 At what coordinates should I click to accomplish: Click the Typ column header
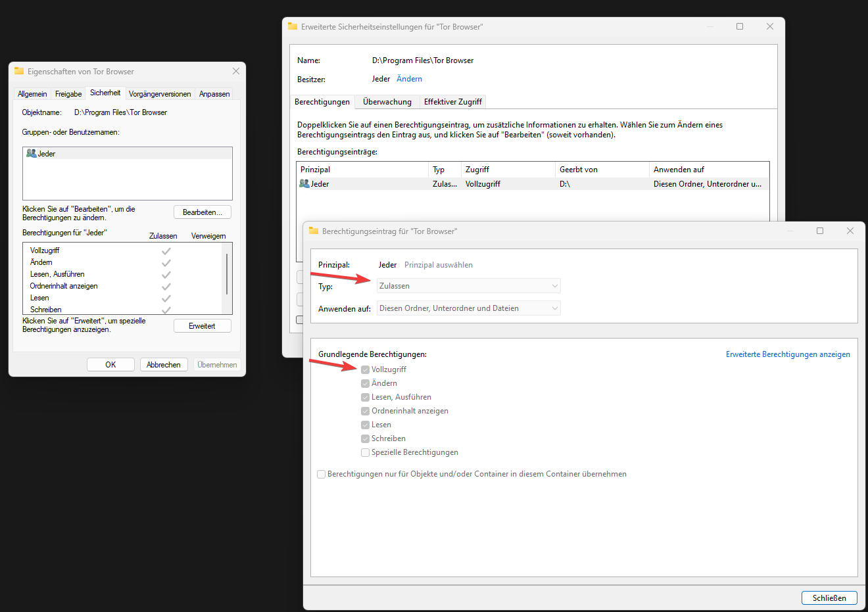[x=445, y=170]
